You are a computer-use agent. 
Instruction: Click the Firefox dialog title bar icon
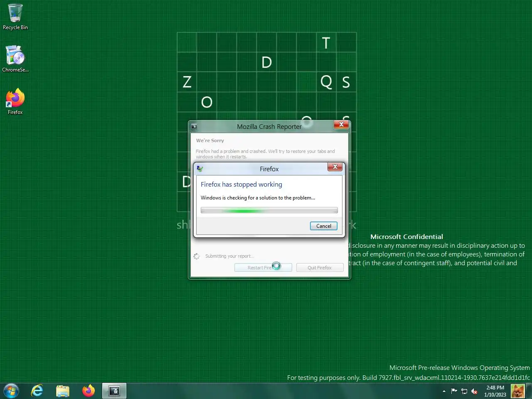tap(200, 169)
